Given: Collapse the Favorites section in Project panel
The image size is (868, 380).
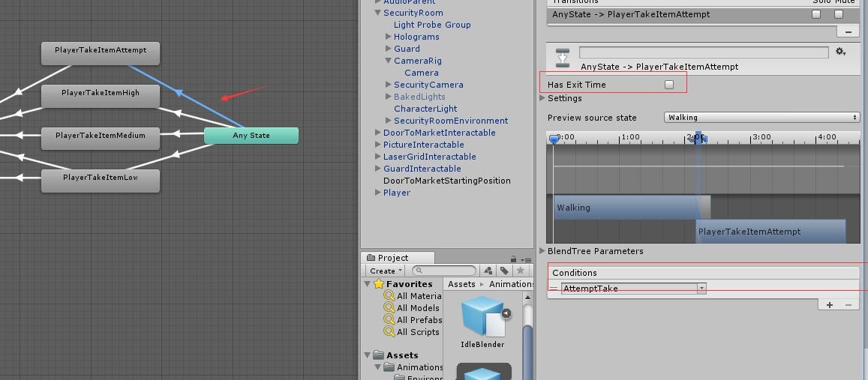Looking at the screenshot, I should coord(368,284).
